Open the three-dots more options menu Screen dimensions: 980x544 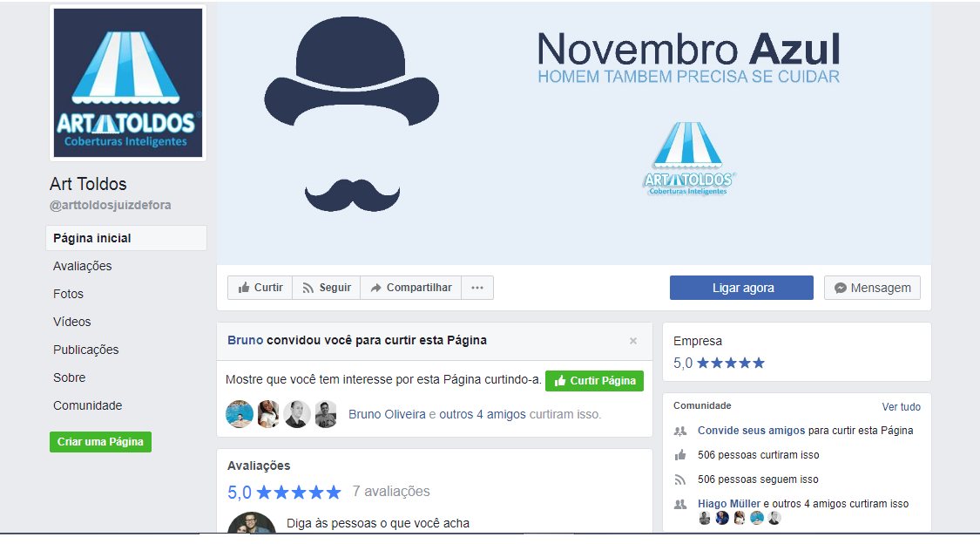(477, 288)
